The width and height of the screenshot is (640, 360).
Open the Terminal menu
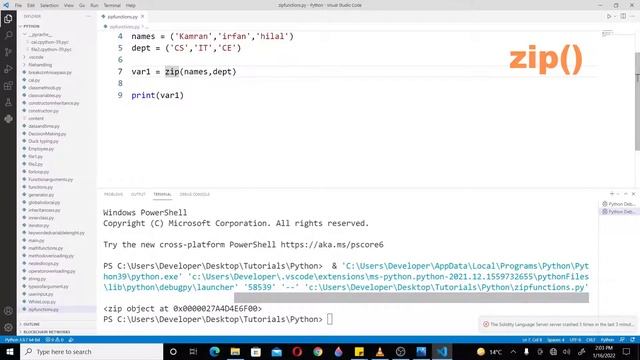(x=112, y=5)
